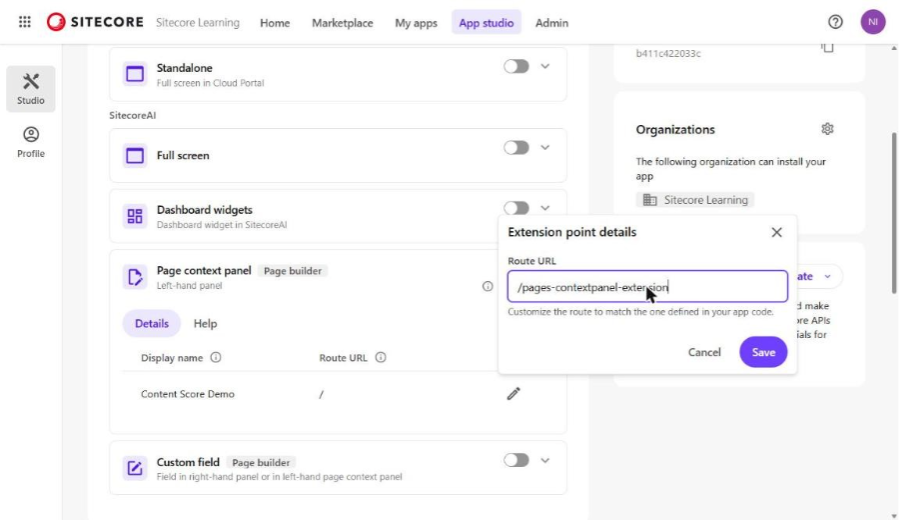
Task: Click the Page context panel icon
Action: point(135,277)
